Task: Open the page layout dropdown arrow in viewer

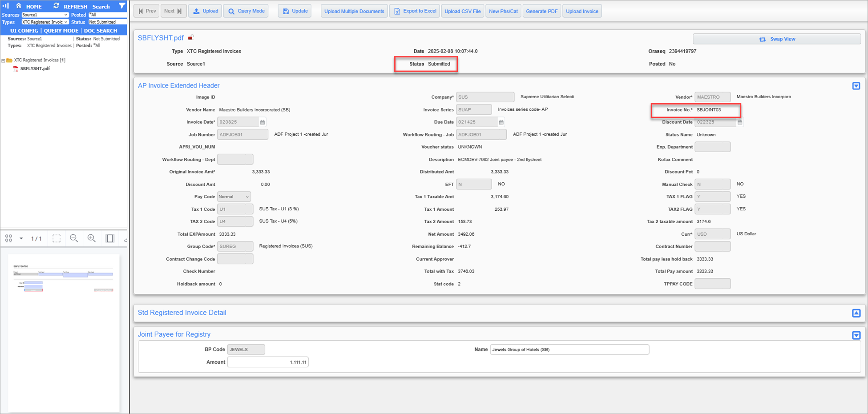Action: pyautogui.click(x=21, y=239)
